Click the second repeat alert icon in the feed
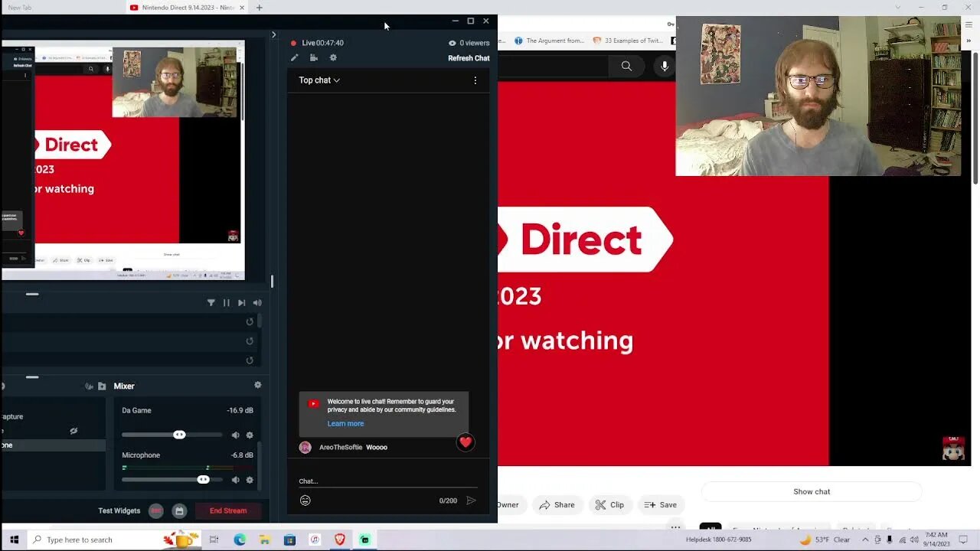Image resolution: width=980 pixels, height=551 pixels. click(x=250, y=341)
